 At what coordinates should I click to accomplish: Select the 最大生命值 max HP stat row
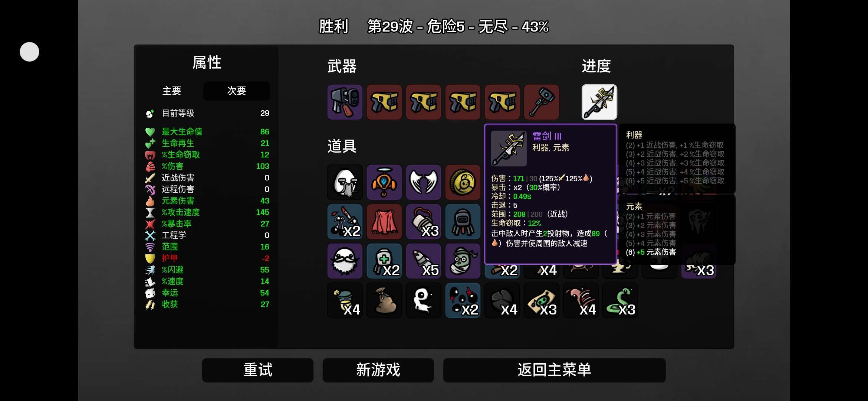click(x=207, y=131)
